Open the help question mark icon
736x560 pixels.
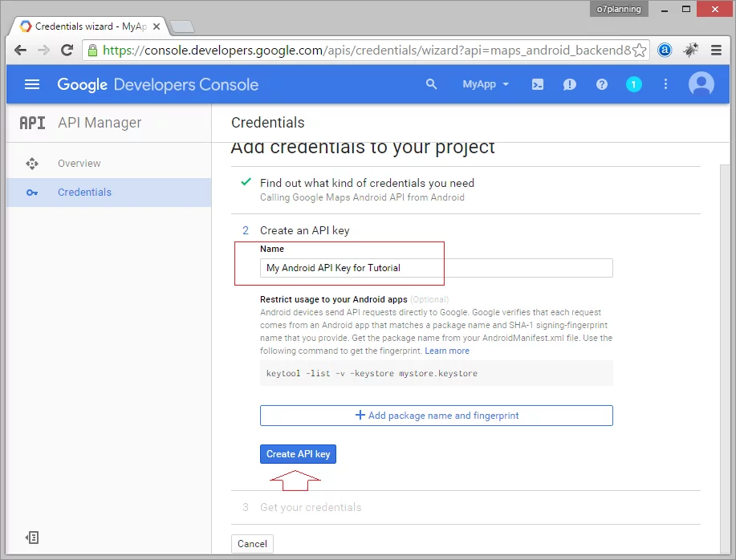point(601,84)
